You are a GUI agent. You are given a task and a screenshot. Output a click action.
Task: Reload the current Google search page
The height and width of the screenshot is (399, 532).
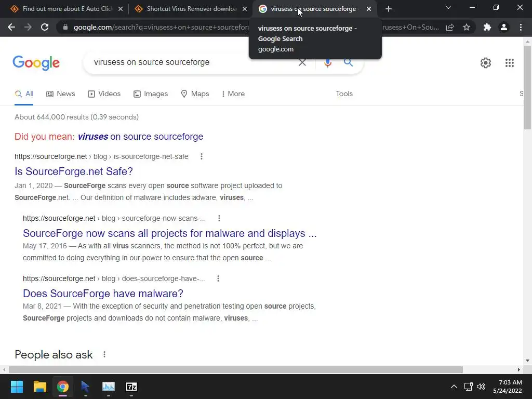[45, 27]
